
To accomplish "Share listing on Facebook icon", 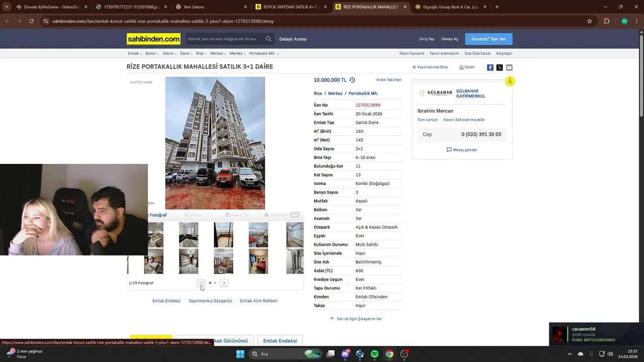I will click(490, 67).
